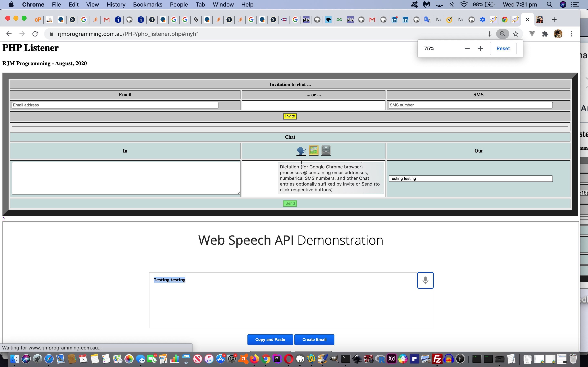Click the Search magnifier icon in toolbar
Screen dimensions: 588x367
(x=502, y=34)
